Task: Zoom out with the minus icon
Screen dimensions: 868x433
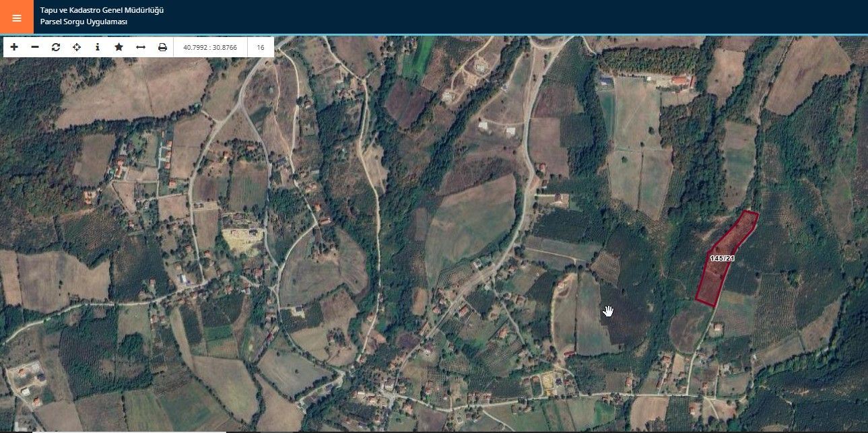Action: (x=35, y=47)
